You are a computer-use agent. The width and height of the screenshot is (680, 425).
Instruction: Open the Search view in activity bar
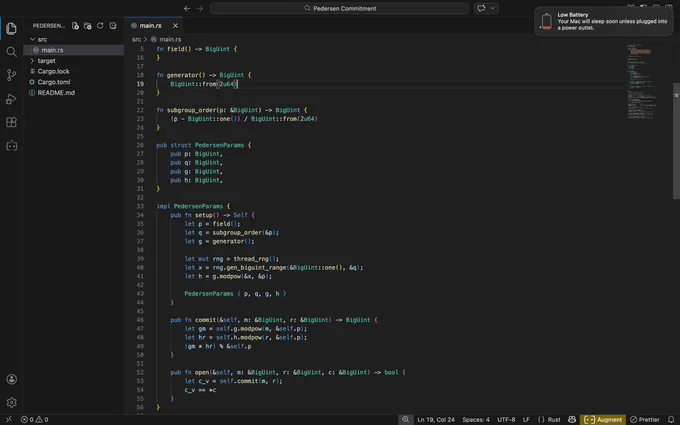click(x=11, y=52)
